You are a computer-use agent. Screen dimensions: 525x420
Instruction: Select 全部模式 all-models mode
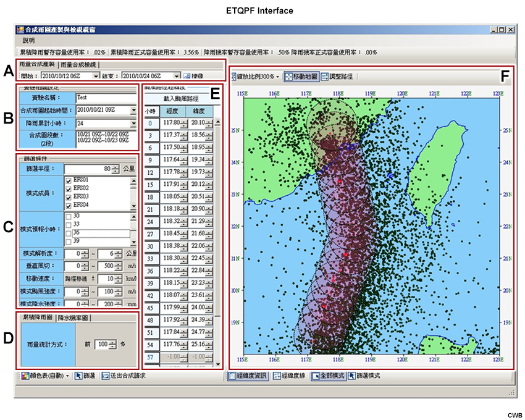click(328, 376)
